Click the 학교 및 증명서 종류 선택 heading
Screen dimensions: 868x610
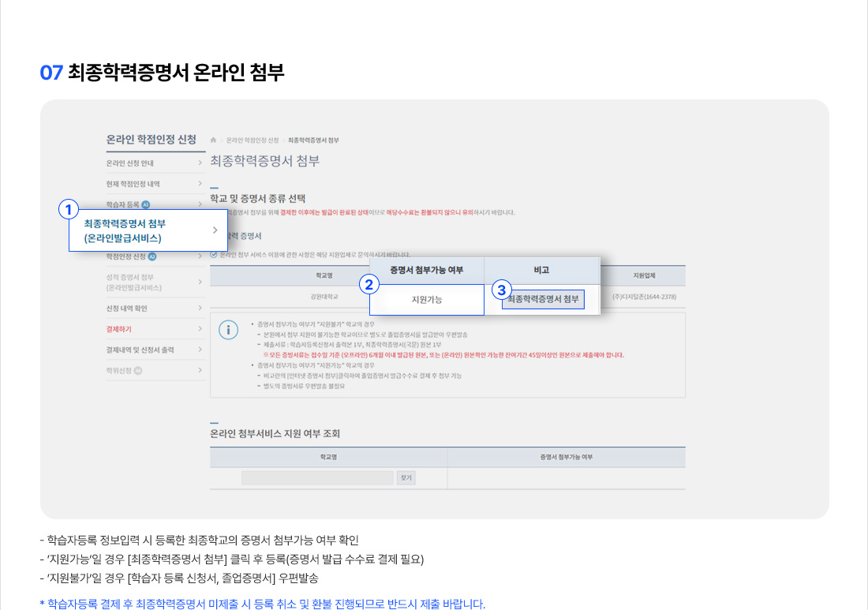coord(257,199)
